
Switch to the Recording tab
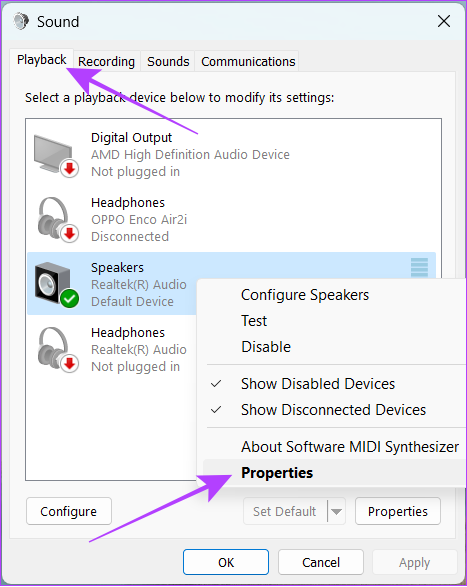pos(106,61)
